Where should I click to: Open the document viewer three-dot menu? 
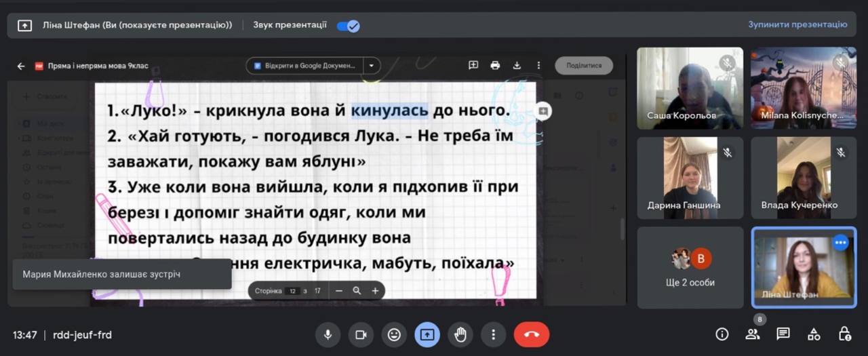pos(538,66)
